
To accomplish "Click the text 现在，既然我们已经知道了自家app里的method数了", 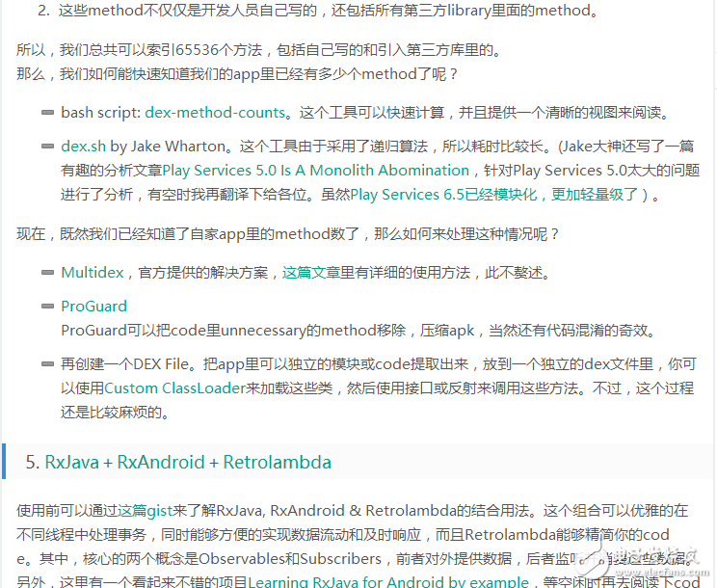I will coord(188,234).
